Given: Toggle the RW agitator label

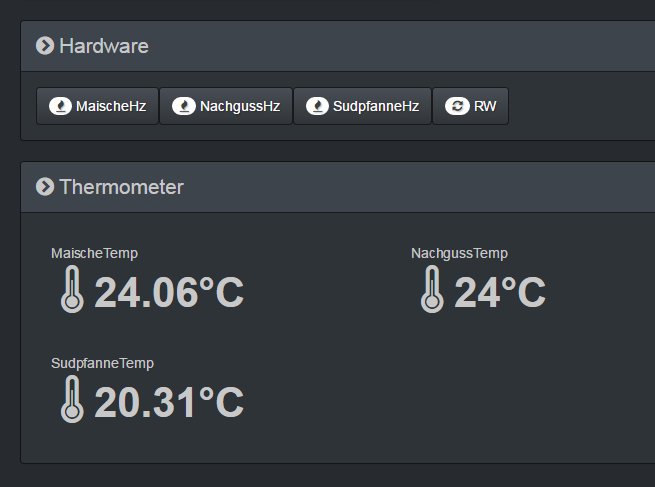Looking at the screenshot, I should [485, 106].
